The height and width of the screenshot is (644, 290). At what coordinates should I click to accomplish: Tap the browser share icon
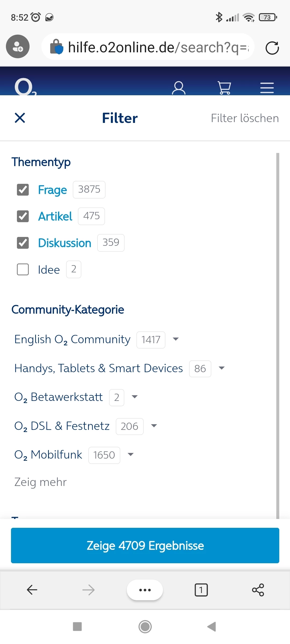[258, 590]
